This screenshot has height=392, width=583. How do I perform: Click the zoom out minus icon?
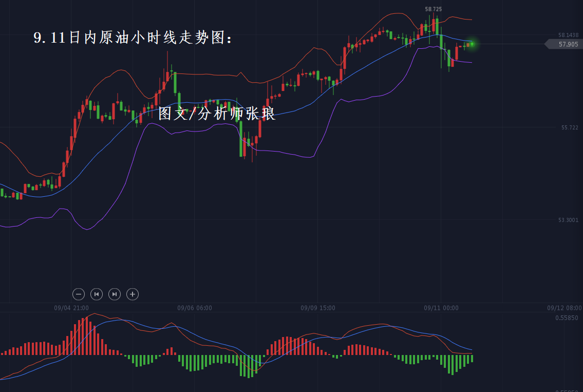click(x=79, y=294)
